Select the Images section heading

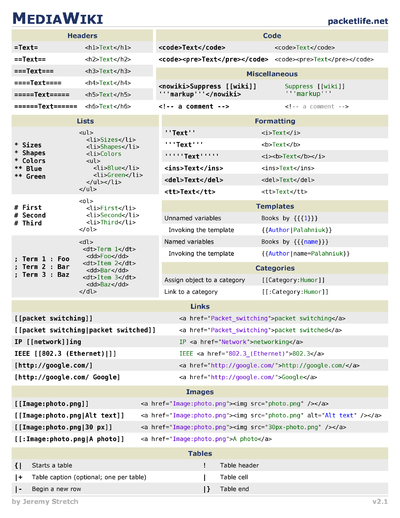200,392
